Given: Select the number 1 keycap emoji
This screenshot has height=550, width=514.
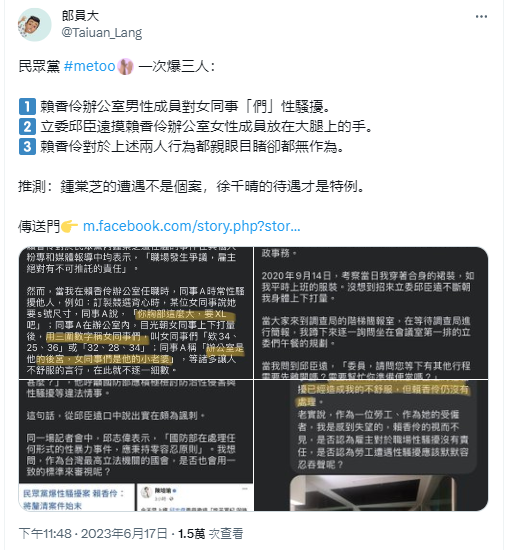Looking at the screenshot, I should point(27,107).
